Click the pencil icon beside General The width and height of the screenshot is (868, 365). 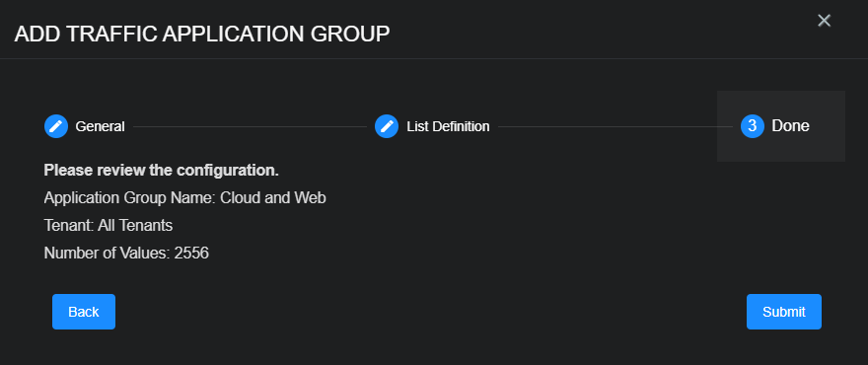point(56,126)
